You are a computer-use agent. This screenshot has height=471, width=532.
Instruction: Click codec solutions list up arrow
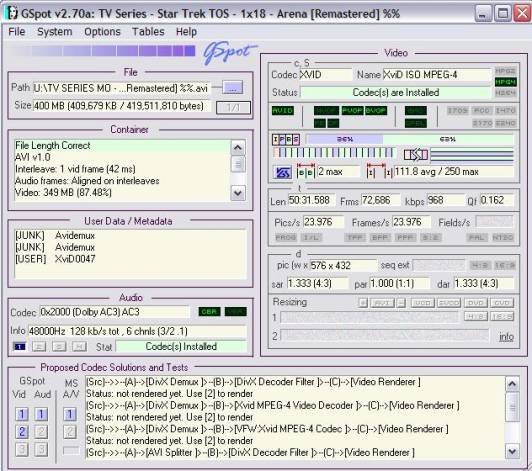(512, 384)
